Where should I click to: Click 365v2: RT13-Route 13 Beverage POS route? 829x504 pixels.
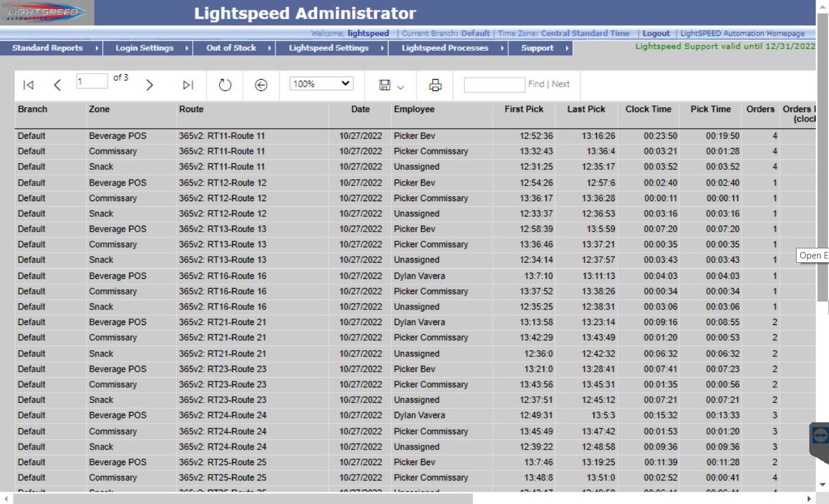coord(223,229)
